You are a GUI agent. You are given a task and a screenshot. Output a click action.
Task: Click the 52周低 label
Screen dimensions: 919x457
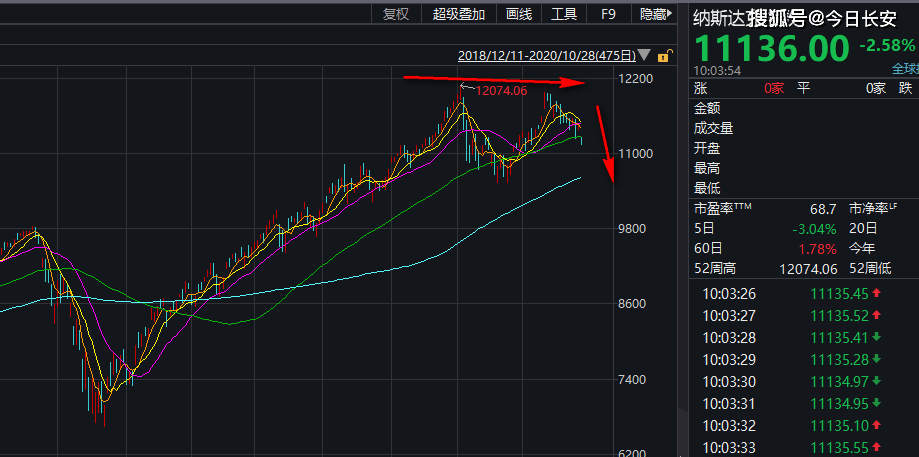[x=870, y=269]
